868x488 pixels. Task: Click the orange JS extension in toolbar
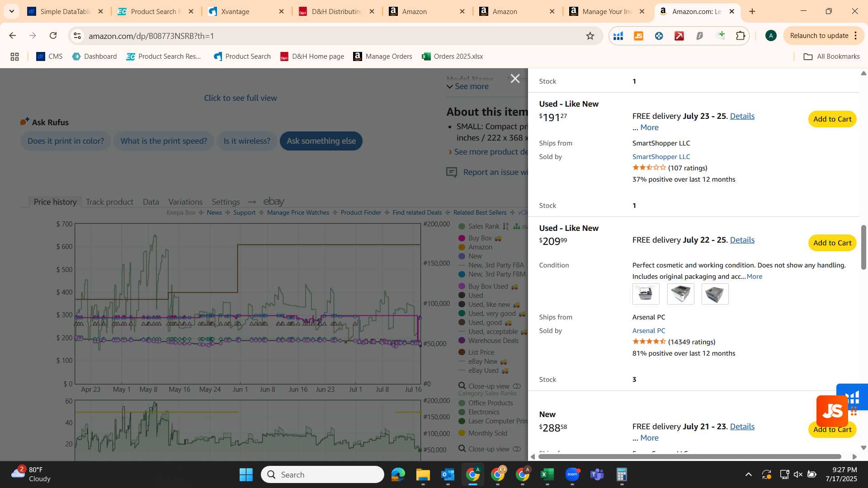pyautogui.click(x=638, y=36)
